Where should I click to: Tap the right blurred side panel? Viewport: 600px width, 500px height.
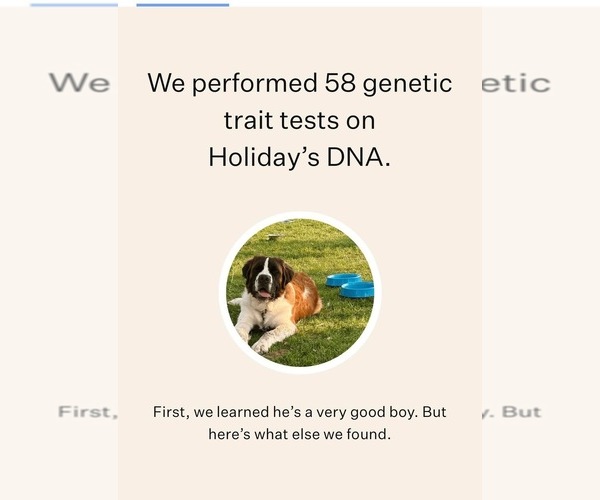pos(540,250)
